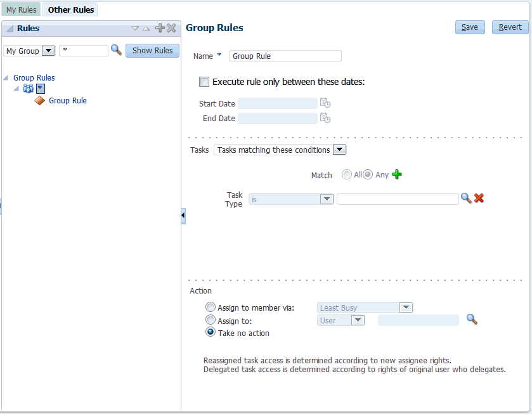Collapse the Group Rules tree node

[x=6, y=78]
